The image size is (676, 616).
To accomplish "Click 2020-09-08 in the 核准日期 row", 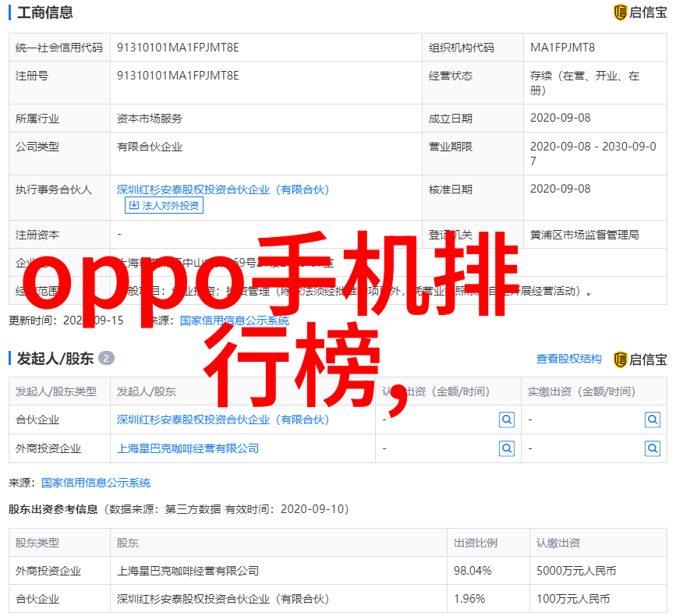I will click(x=561, y=189).
